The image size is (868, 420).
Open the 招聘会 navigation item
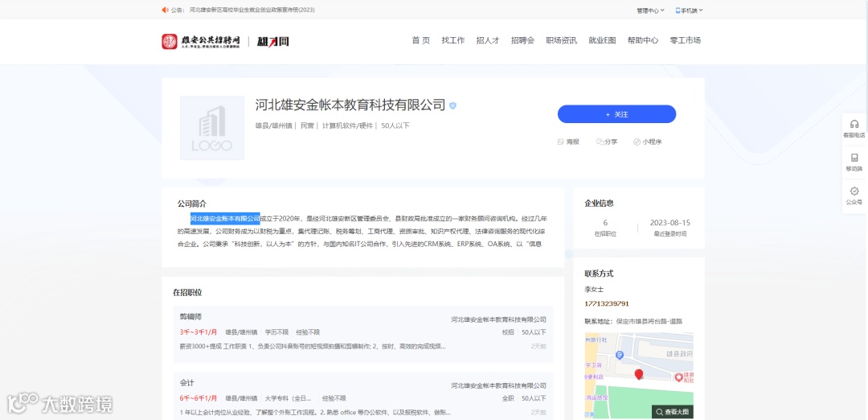click(522, 40)
